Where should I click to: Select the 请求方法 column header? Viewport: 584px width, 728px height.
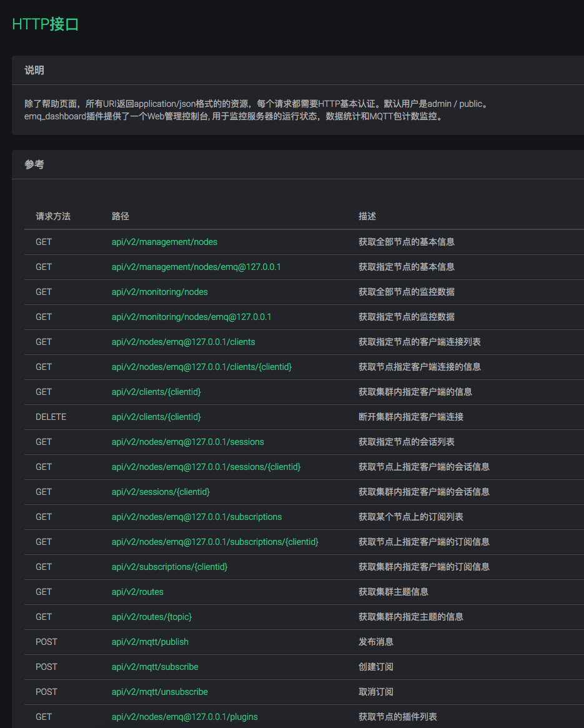click(x=53, y=216)
